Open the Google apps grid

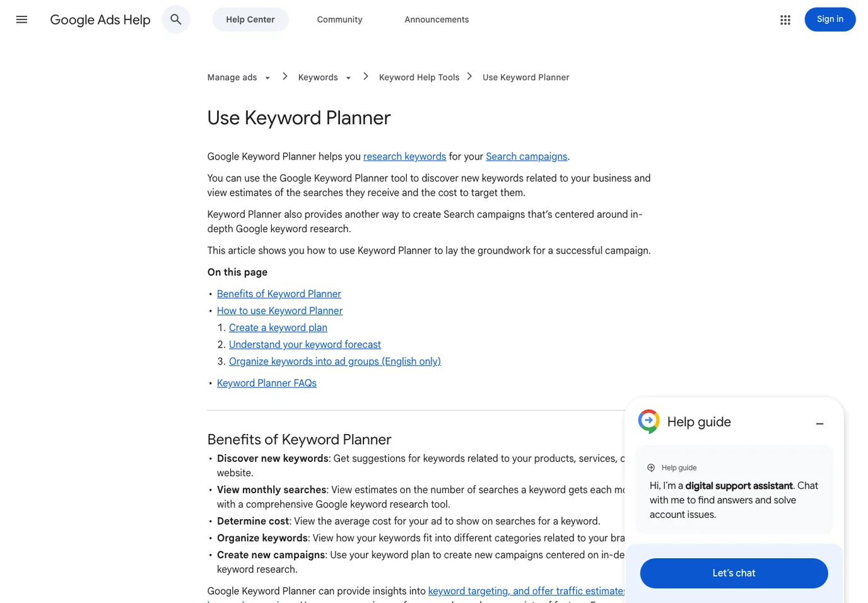pos(785,20)
